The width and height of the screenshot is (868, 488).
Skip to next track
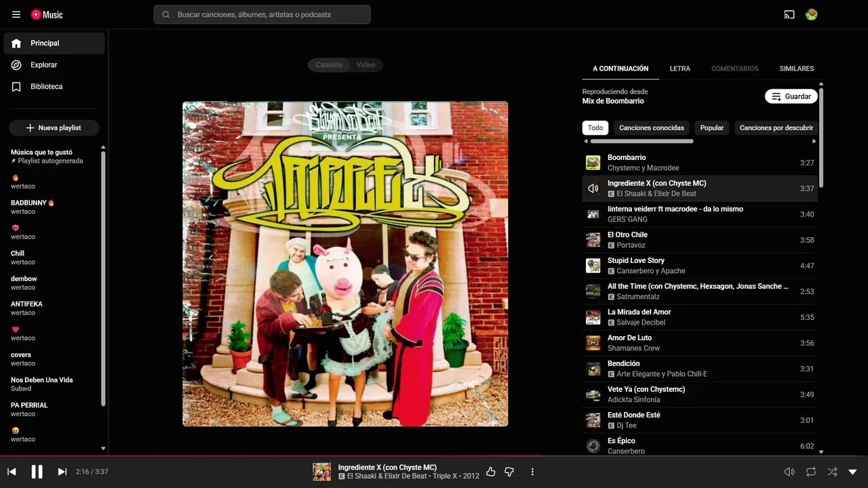tap(62, 472)
